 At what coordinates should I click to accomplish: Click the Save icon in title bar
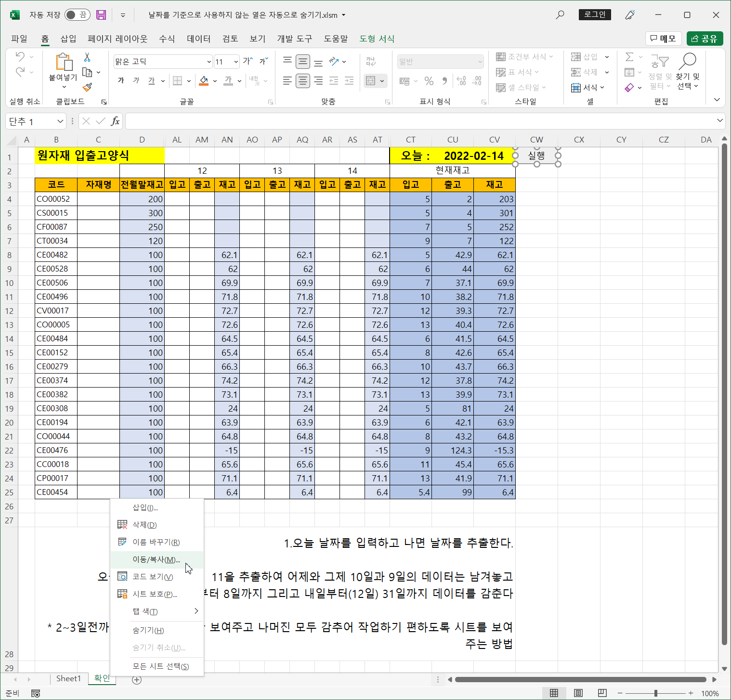[101, 15]
